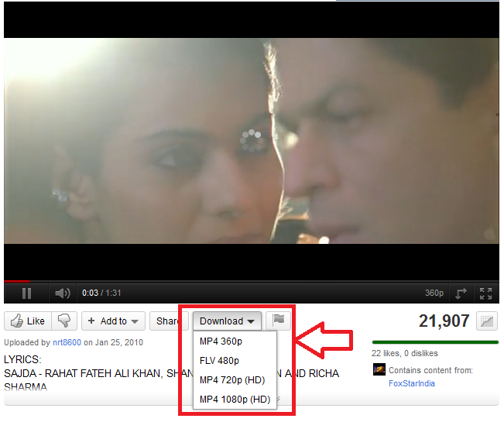Viewport: 504px width, 422px height.
Task: Show video statistics chart icon
Action: coord(487,321)
